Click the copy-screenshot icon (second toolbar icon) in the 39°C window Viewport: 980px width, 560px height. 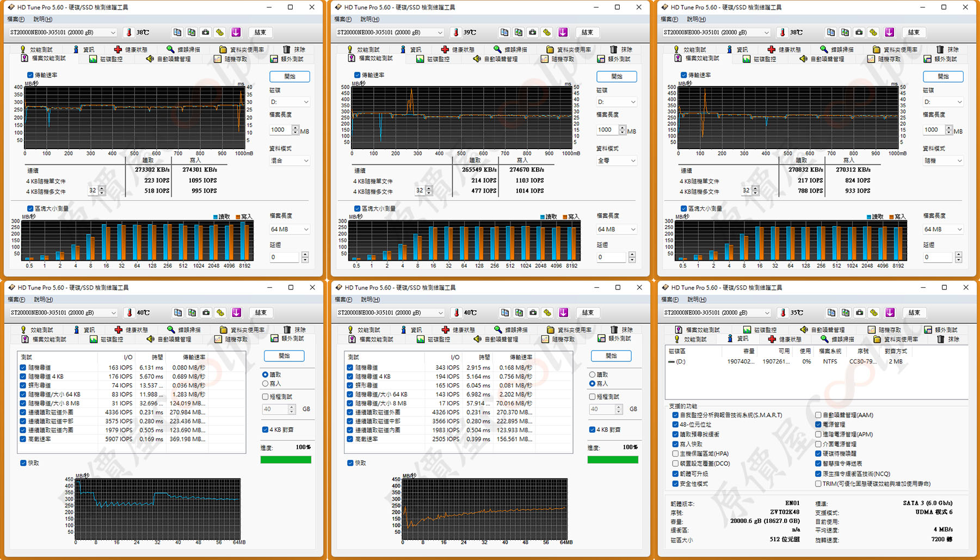pos(519,32)
